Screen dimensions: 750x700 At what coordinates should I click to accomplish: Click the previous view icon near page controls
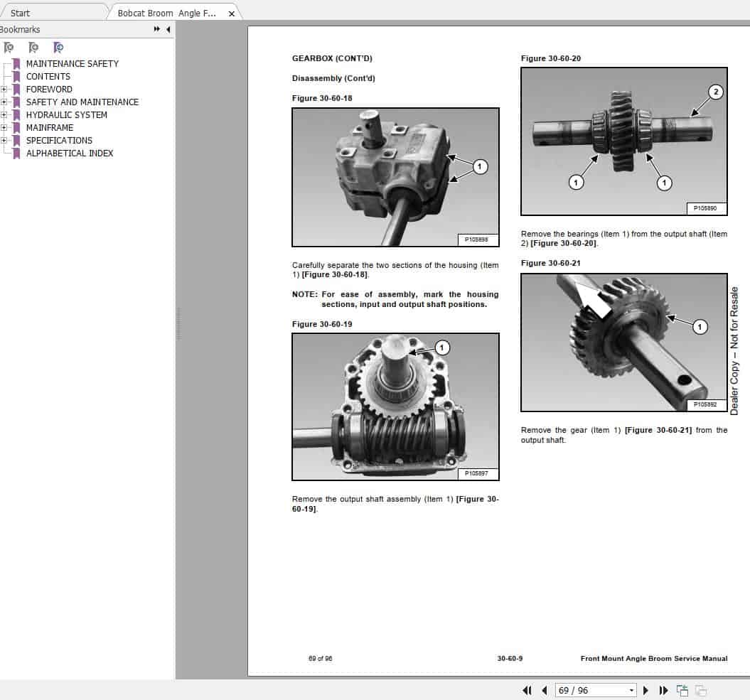tap(682, 689)
